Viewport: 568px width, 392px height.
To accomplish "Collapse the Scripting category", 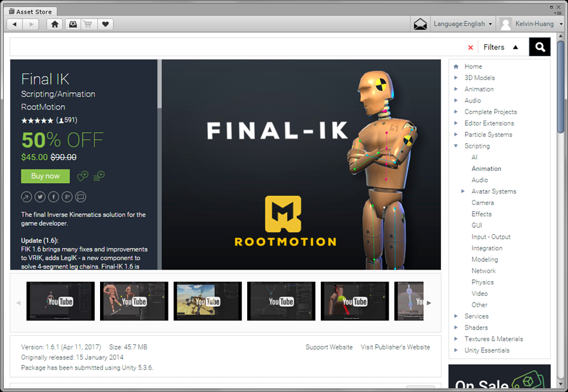I will coord(456,146).
